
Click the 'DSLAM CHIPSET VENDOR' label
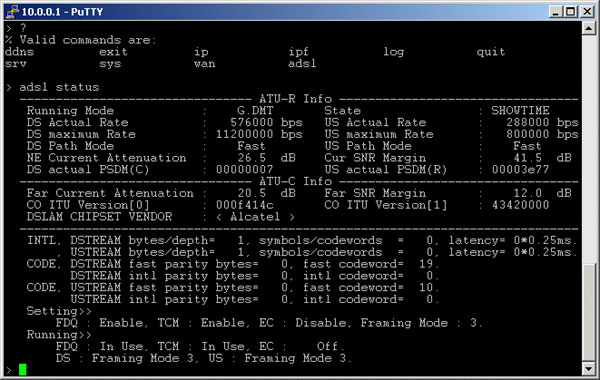[99, 217]
